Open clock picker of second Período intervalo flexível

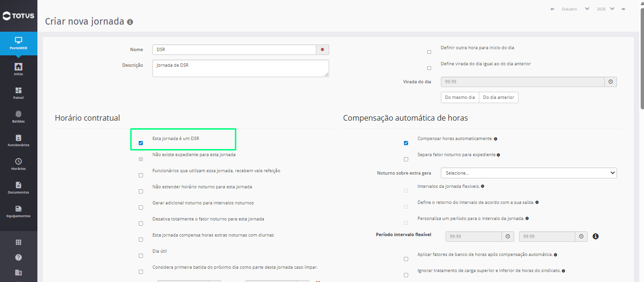coord(581,237)
